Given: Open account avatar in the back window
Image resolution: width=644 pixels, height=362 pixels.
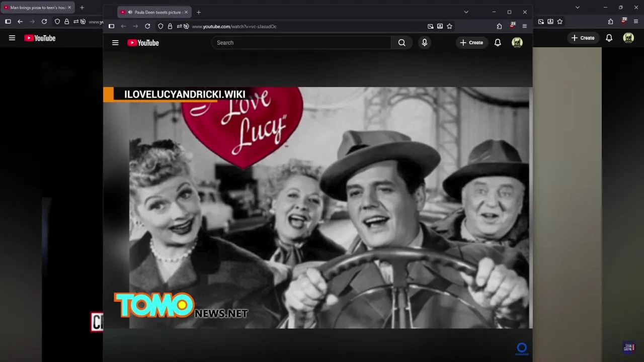Looking at the screenshot, I should pos(628,38).
